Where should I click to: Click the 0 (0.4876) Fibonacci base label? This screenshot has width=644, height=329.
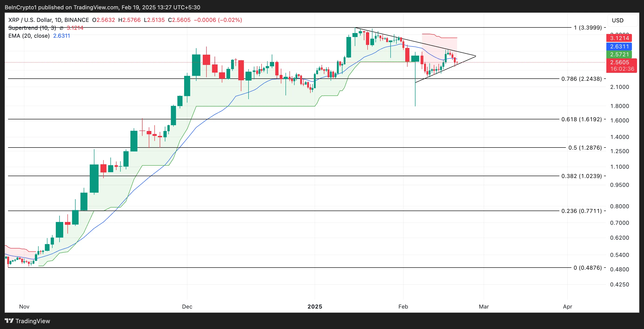pyautogui.click(x=588, y=268)
